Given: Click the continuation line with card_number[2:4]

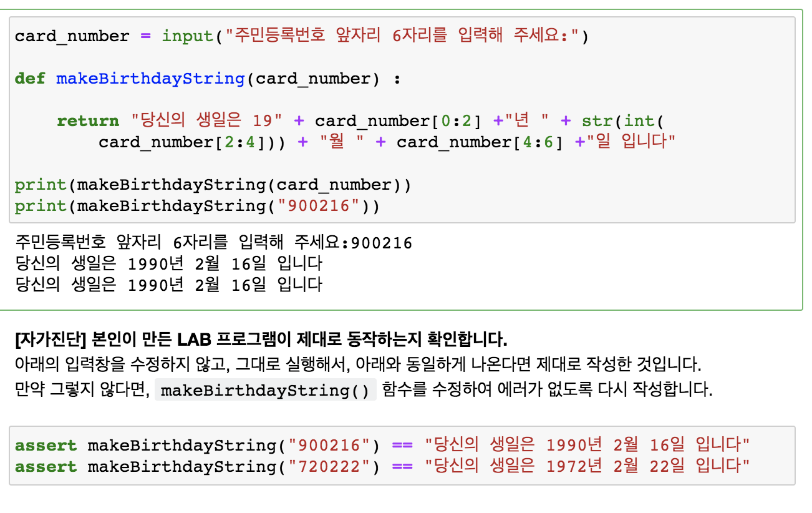Looking at the screenshot, I should [387, 142].
